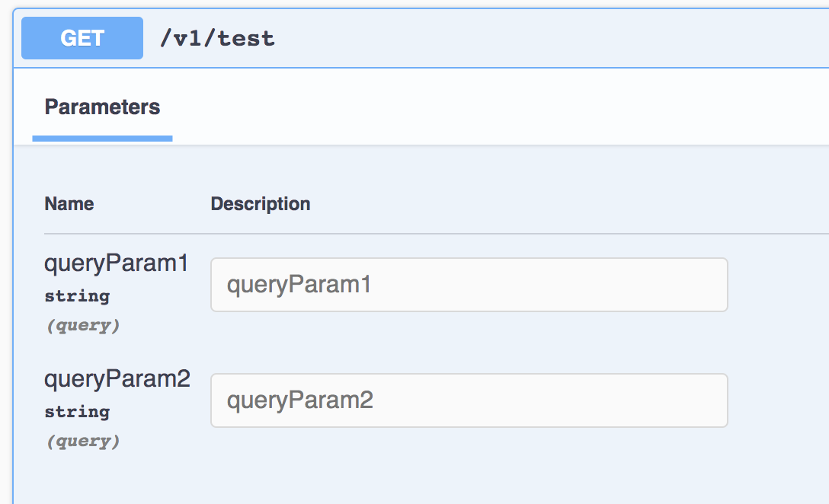Click the queryParam2 placeholder text
The height and width of the screenshot is (504, 829).
(x=299, y=400)
